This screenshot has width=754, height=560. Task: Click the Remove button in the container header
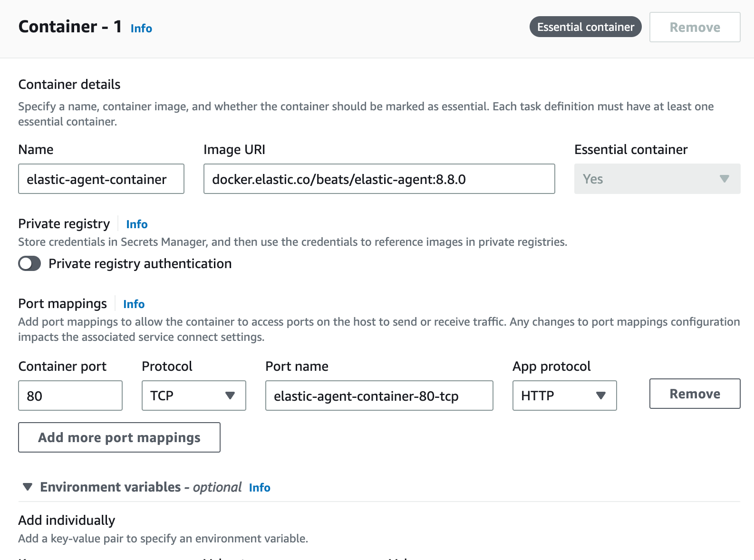[695, 28]
